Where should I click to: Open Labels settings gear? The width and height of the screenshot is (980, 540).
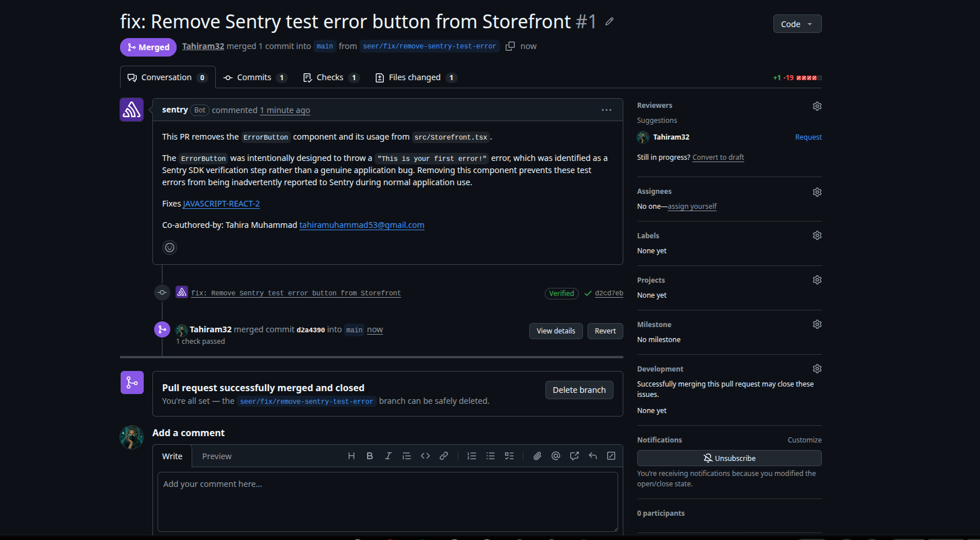click(x=817, y=235)
